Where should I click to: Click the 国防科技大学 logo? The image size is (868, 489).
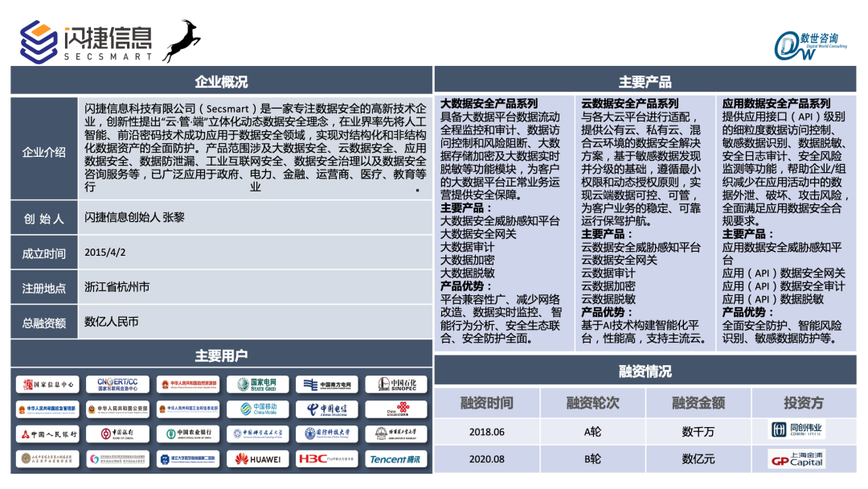coord(326,434)
